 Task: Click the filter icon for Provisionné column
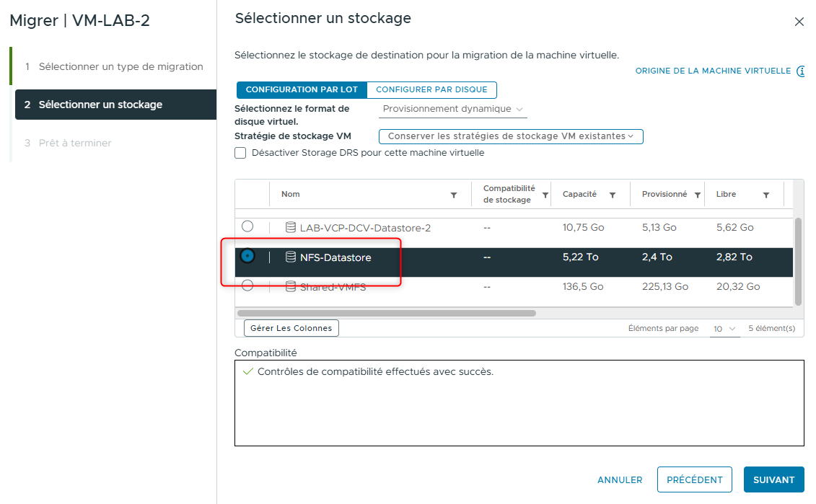tap(697, 194)
